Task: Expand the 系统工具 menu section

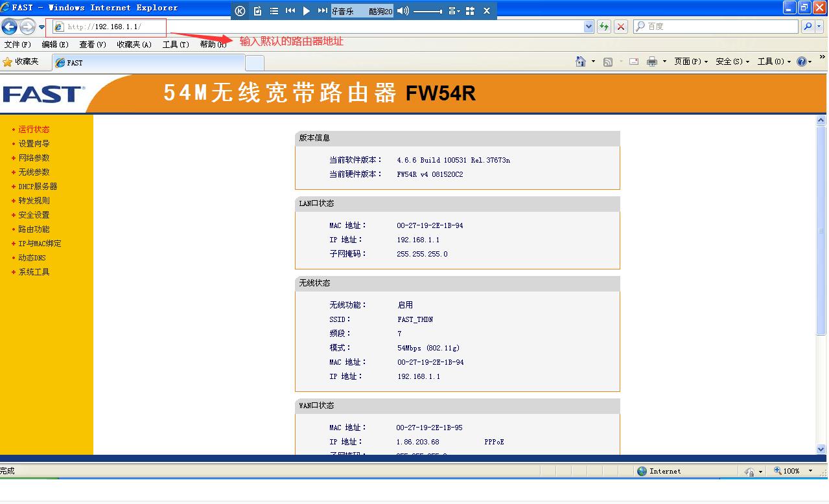Action: point(33,271)
